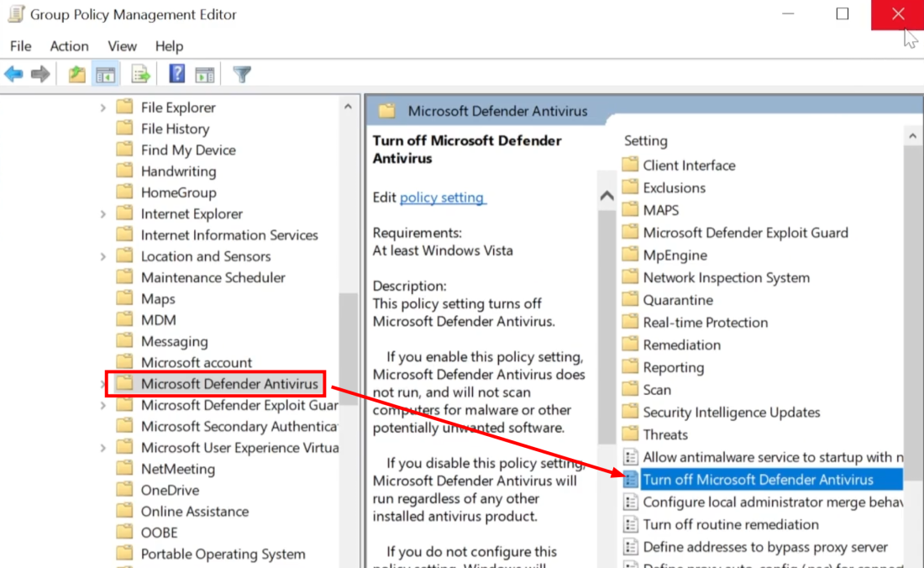This screenshot has width=924, height=568.
Task: Toggle the Show/Hide Action Pane icon
Action: click(x=205, y=75)
